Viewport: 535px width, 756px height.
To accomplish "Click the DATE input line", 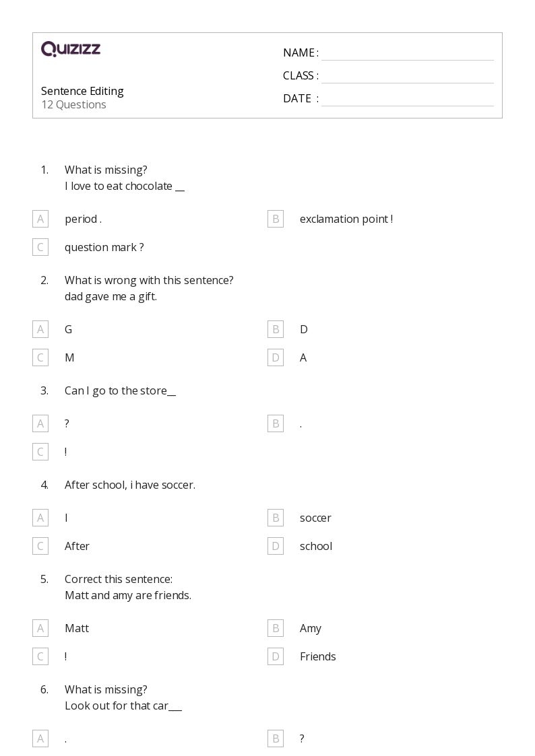I will pyautogui.click(x=407, y=99).
